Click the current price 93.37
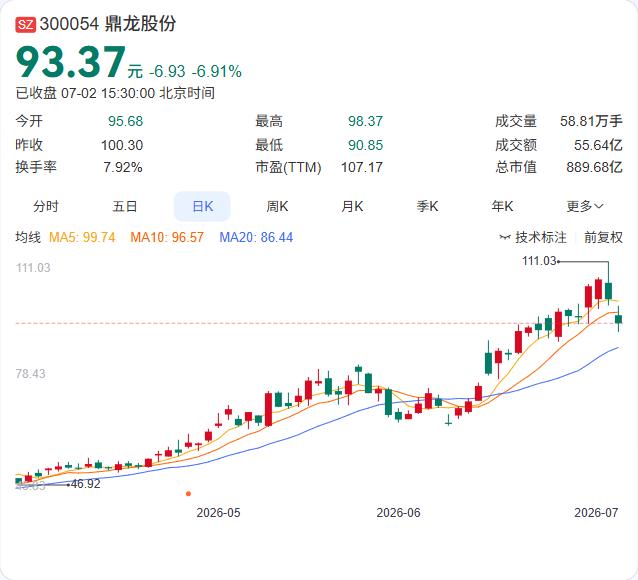Screen dimensions: 638x580 [71, 62]
